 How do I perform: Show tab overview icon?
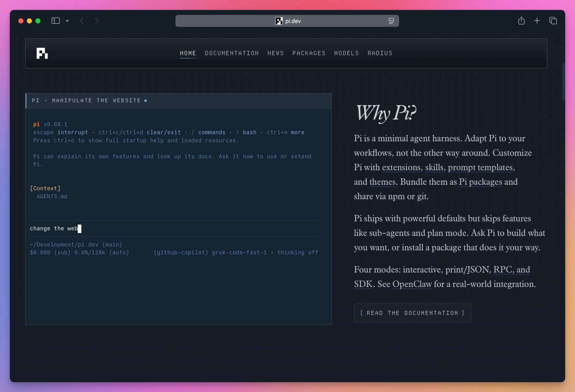553,21
